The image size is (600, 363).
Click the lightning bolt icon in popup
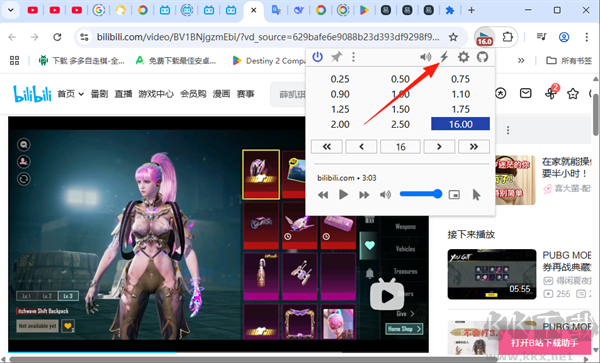coord(444,57)
